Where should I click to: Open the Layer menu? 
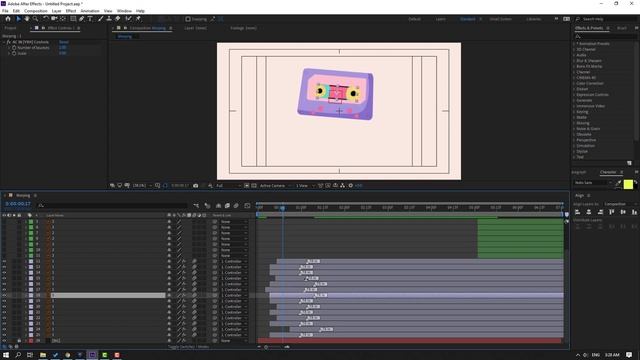coord(56,11)
